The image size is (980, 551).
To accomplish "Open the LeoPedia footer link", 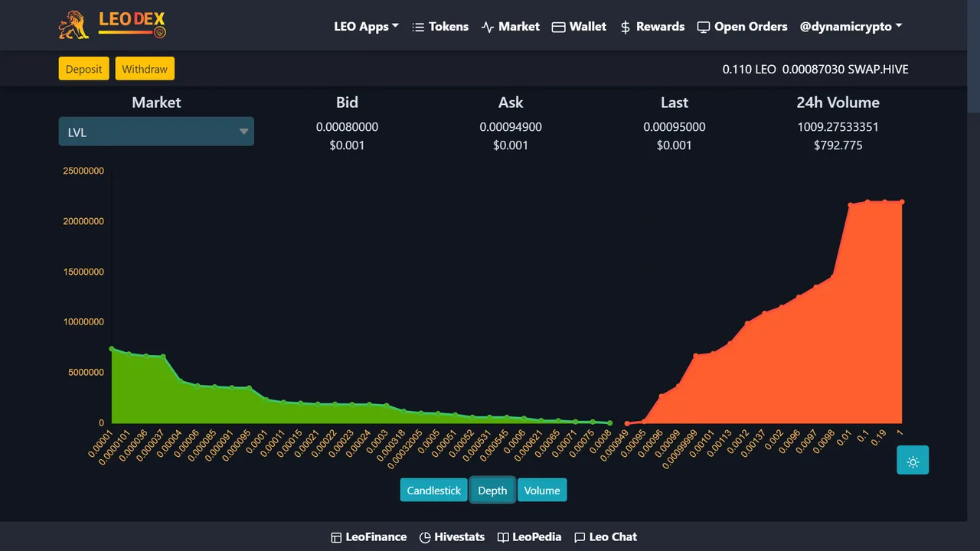I will [529, 537].
